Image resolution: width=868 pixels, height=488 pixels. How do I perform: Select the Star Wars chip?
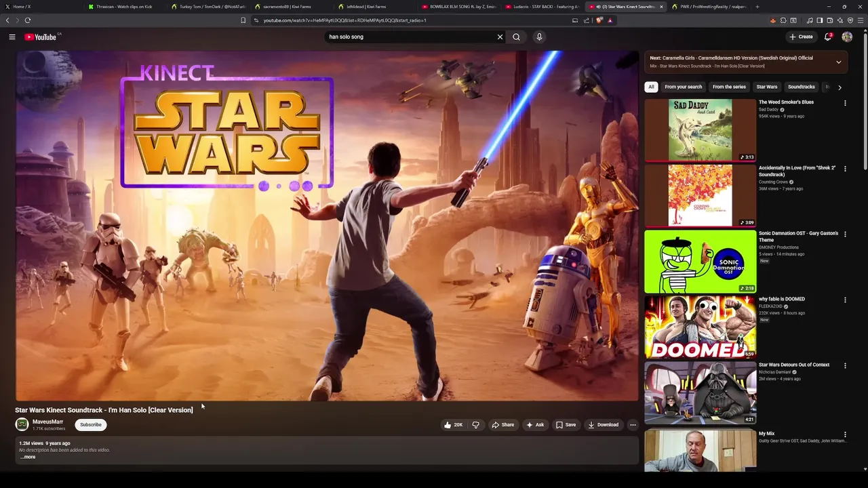pos(767,87)
